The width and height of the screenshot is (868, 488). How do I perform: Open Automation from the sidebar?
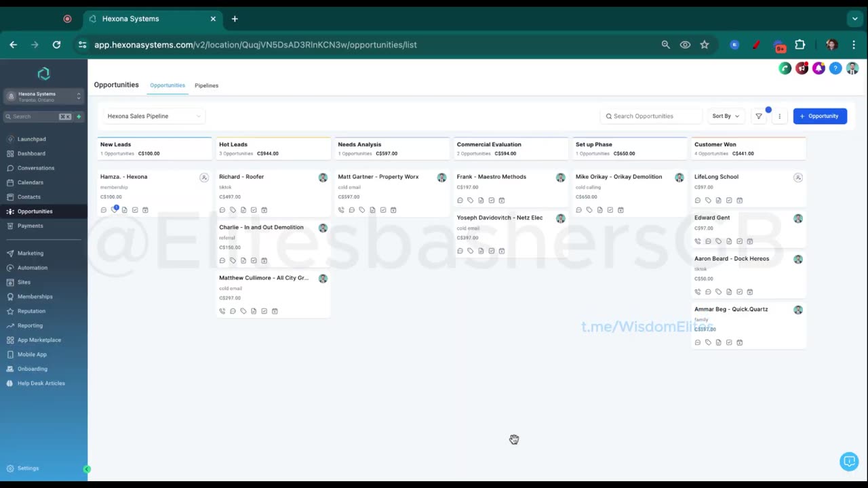(x=33, y=268)
